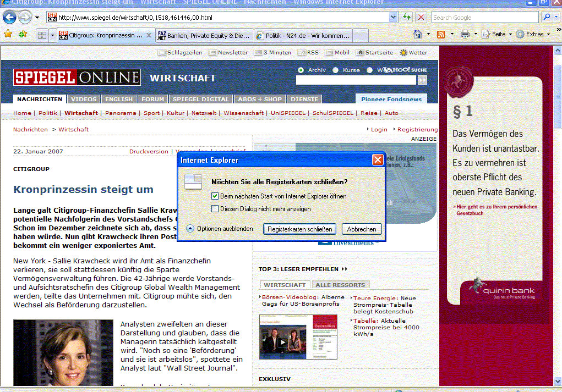Select the VIDEOS navigation tab
The height and width of the screenshot is (392, 562).
[x=84, y=99]
